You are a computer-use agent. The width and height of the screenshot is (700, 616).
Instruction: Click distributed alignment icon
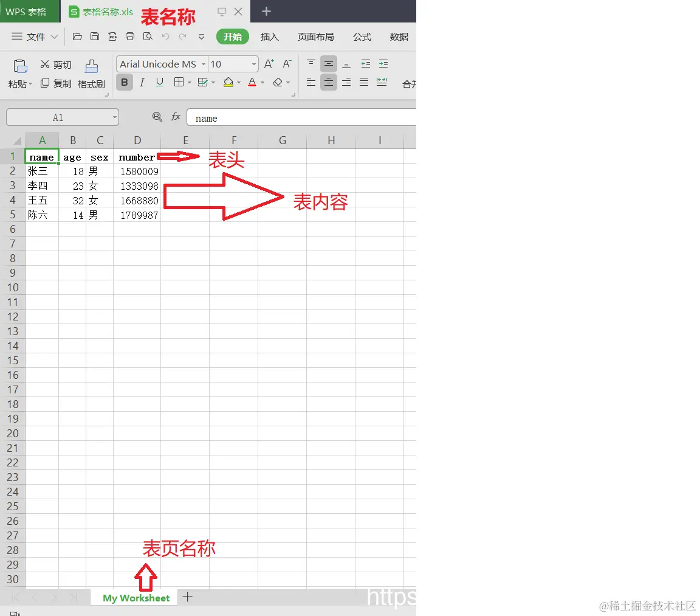(x=381, y=81)
